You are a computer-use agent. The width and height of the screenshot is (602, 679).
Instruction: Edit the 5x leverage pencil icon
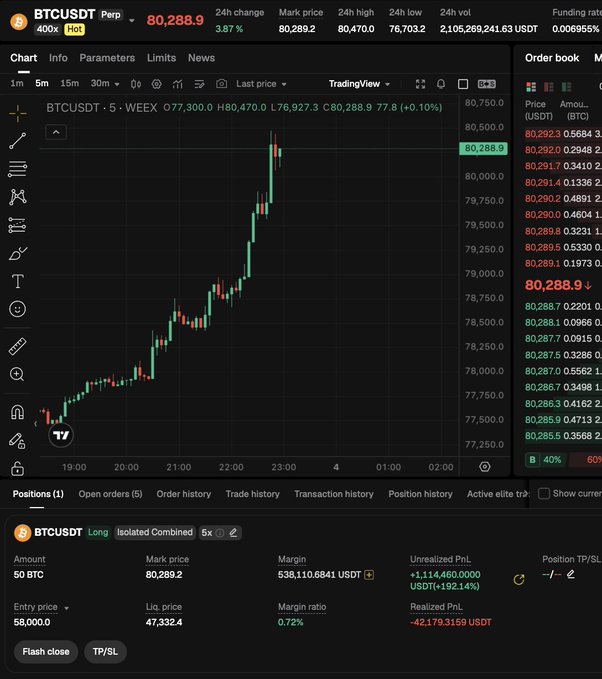[233, 532]
